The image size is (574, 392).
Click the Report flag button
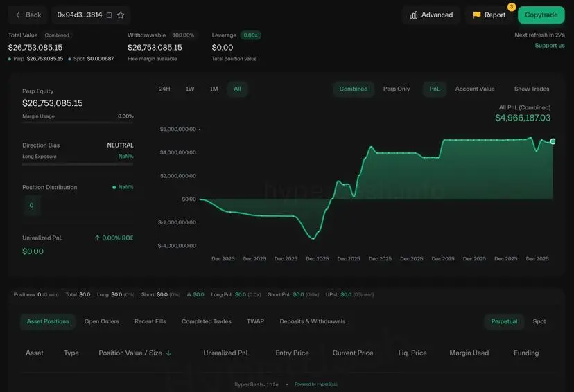489,15
